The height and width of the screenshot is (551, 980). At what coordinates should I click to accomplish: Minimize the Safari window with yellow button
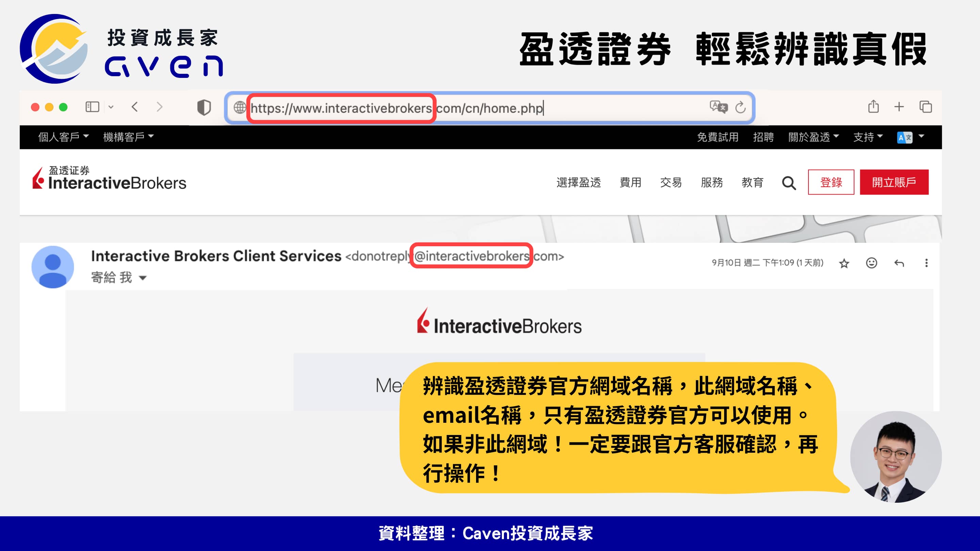[x=49, y=107]
